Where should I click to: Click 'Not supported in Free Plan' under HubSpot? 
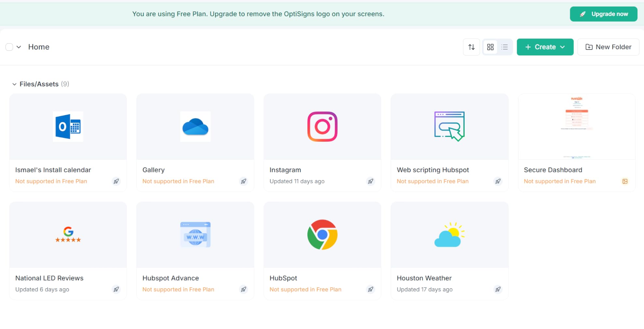pyautogui.click(x=305, y=289)
